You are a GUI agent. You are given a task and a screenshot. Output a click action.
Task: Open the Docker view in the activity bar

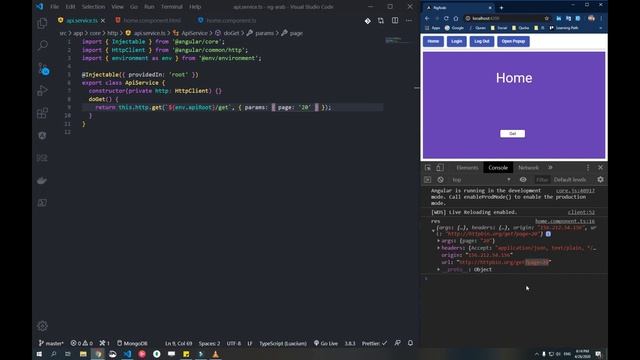click(x=42, y=180)
